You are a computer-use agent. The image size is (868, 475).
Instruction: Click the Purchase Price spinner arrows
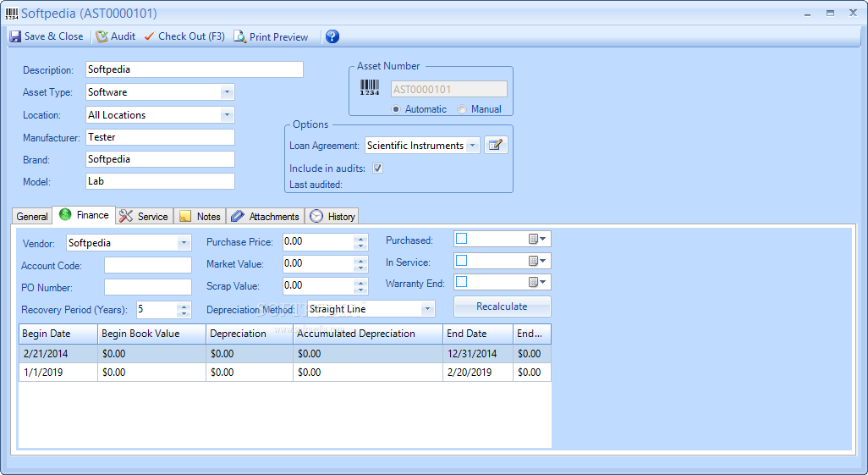tap(360, 241)
